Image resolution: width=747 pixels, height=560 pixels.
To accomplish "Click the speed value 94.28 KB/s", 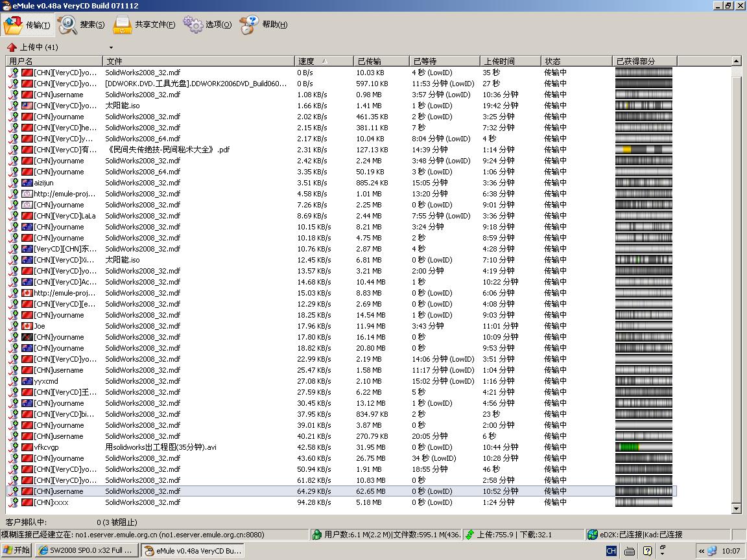I will pos(314,502).
